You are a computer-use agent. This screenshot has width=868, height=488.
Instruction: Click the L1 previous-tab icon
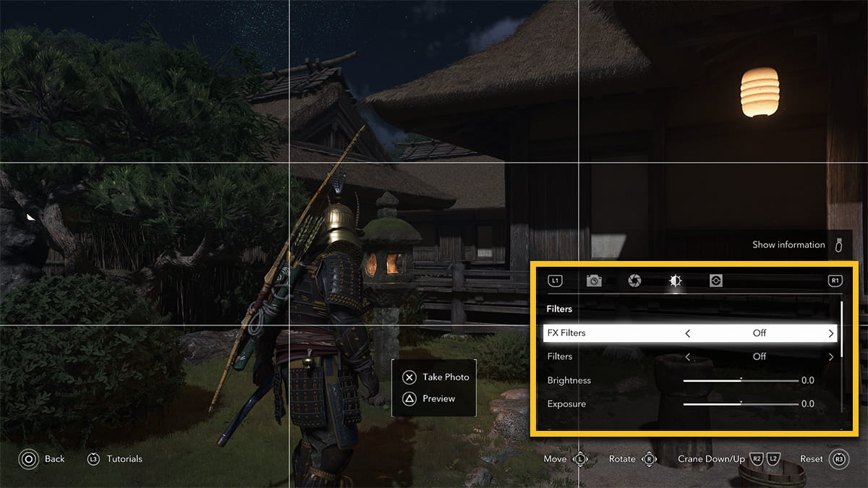[x=555, y=281]
